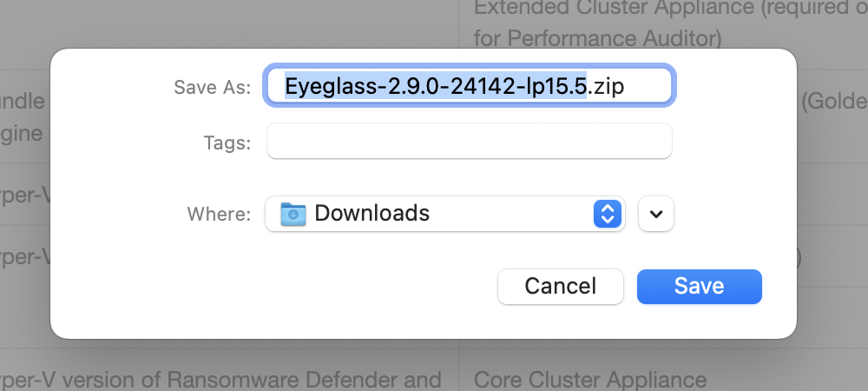
Task: Click the highlighted Eyeglass-2.9.0-24142-lp15.5 text
Action: 436,87
